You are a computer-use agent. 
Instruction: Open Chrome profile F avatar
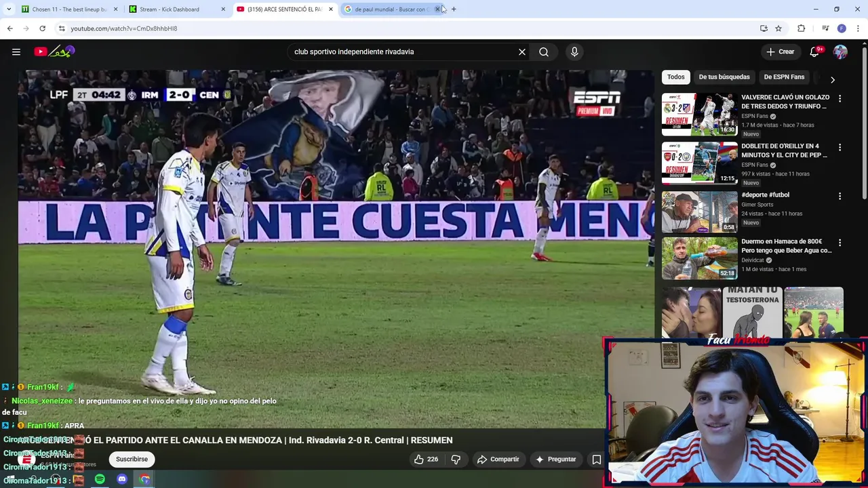pyautogui.click(x=842, y=28)
